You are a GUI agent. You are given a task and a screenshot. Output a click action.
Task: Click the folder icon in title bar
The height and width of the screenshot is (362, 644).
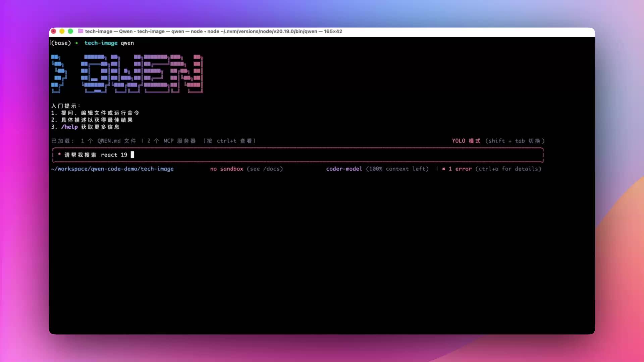click(x=80, y=31)
